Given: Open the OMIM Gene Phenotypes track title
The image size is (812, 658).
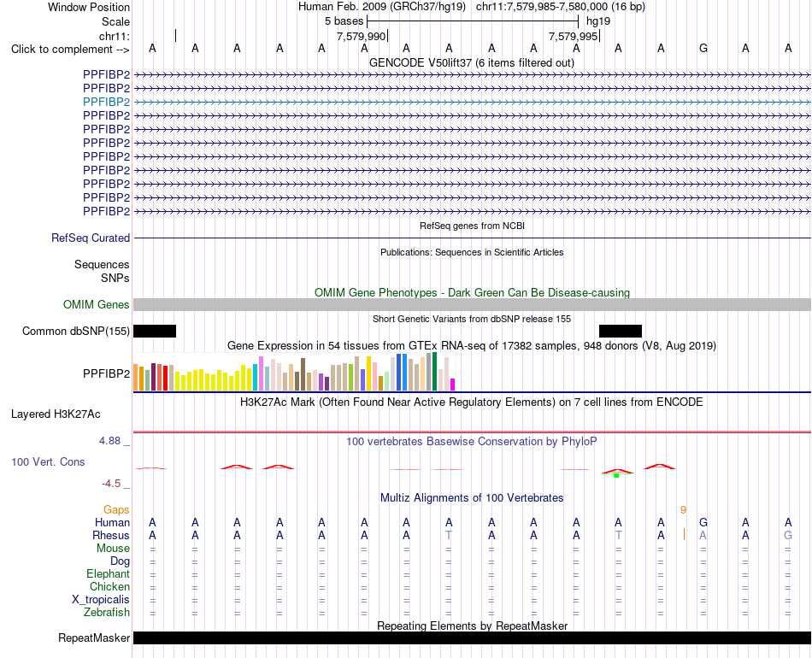Looking at the screenshot, I should [x=472, y=292].
